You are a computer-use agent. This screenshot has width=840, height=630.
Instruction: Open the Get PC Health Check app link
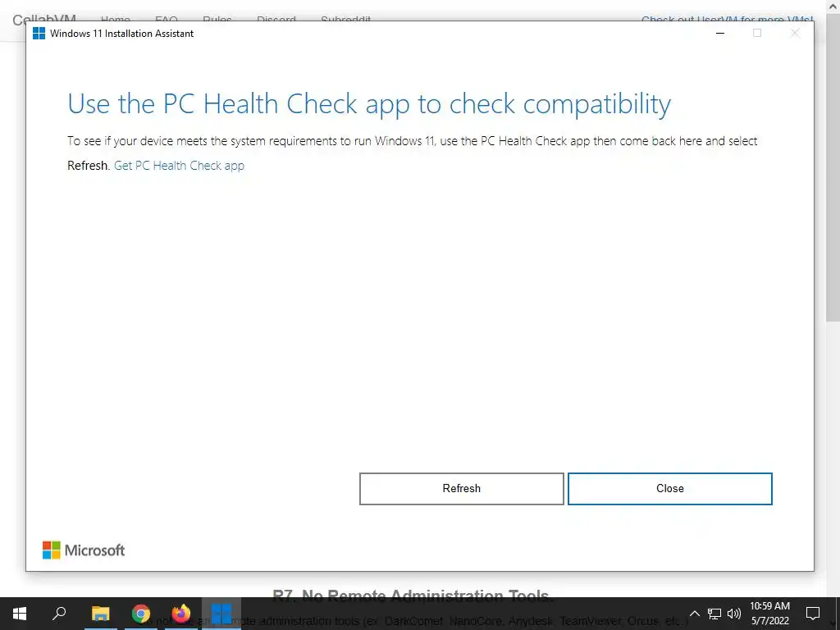point(179,166)
